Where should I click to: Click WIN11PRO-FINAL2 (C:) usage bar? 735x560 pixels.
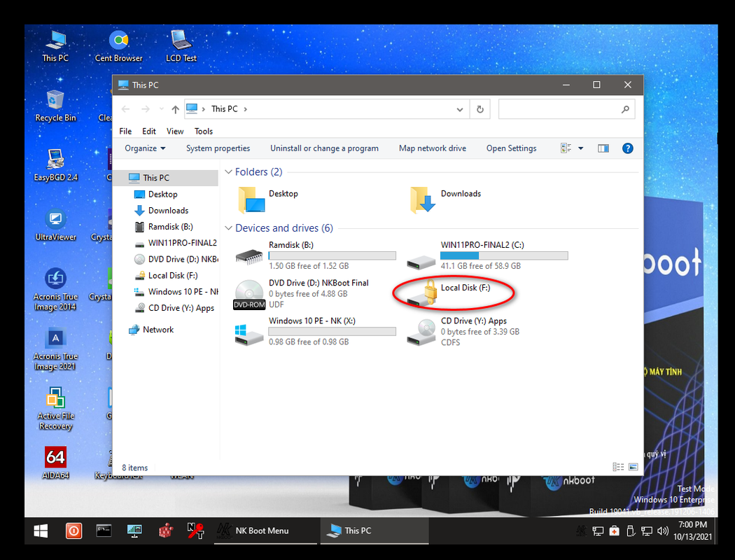pos(504,256)
